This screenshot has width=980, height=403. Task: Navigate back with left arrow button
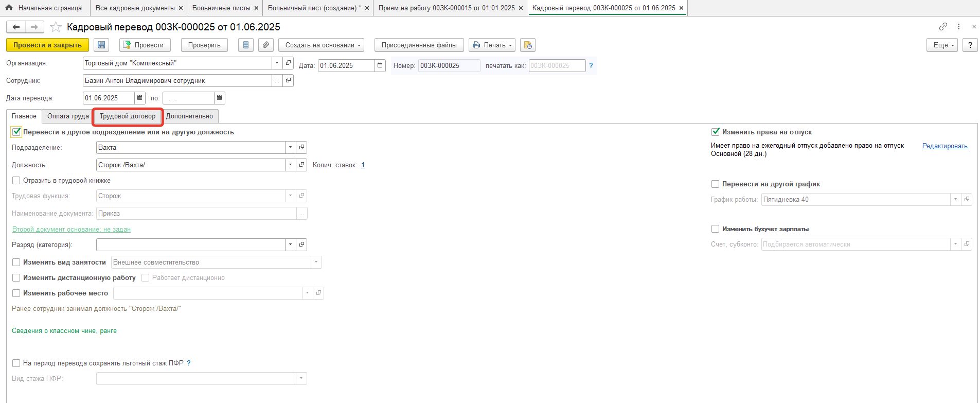point(16,27)
